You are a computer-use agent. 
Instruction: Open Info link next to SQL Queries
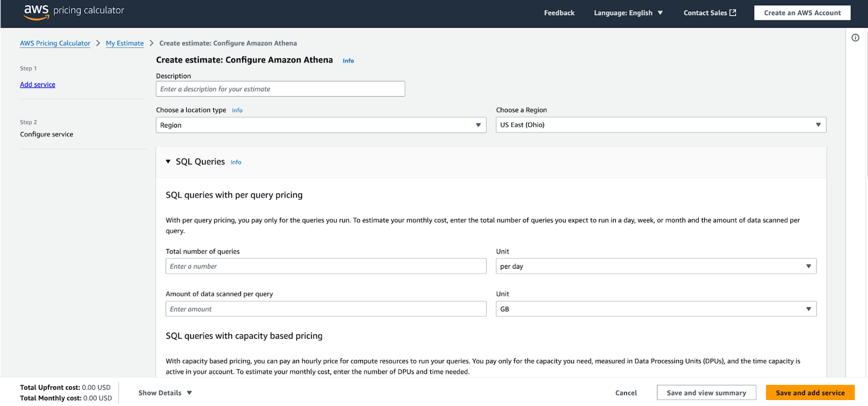(236, 162)
